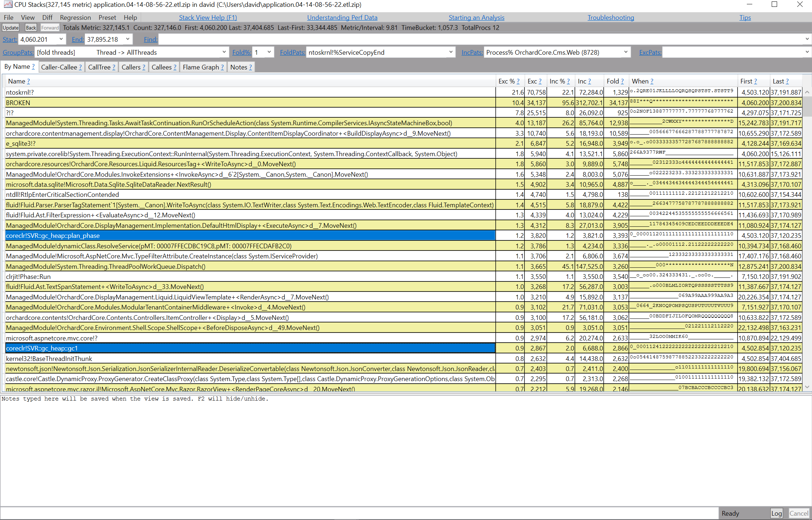This screenshot has height=520, width=812.
Task: Click the help question mark beside Flame Graph tab
Action: 222,67
